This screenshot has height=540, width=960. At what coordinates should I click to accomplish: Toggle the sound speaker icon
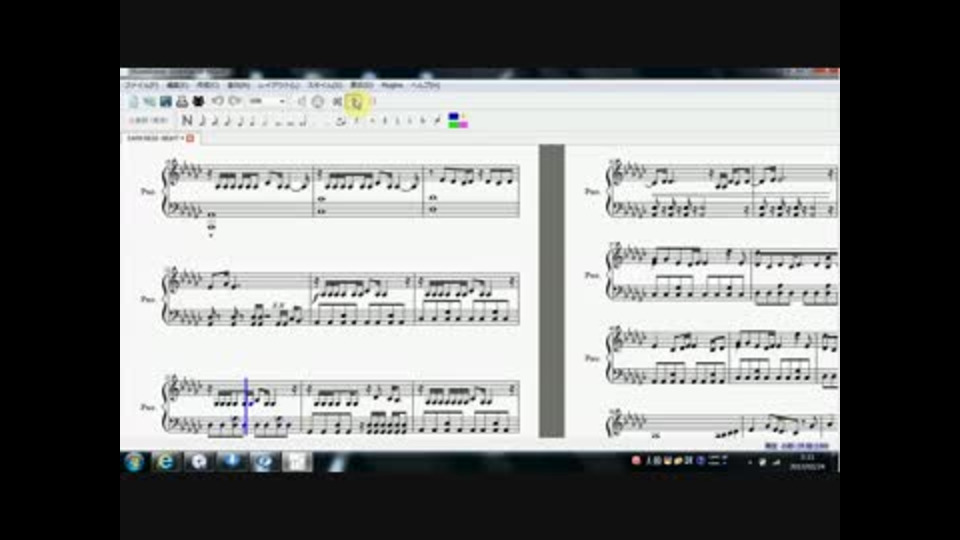[301, 102]
